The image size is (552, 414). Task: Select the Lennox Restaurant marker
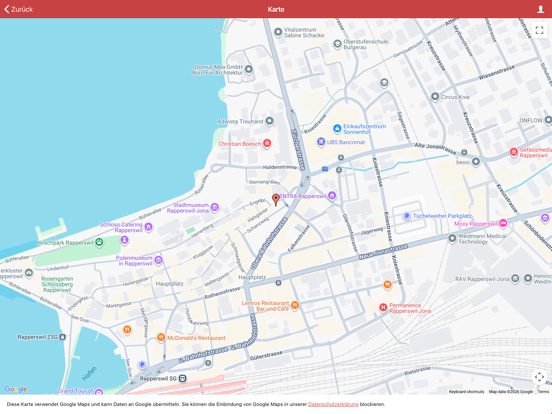[295, 305]
